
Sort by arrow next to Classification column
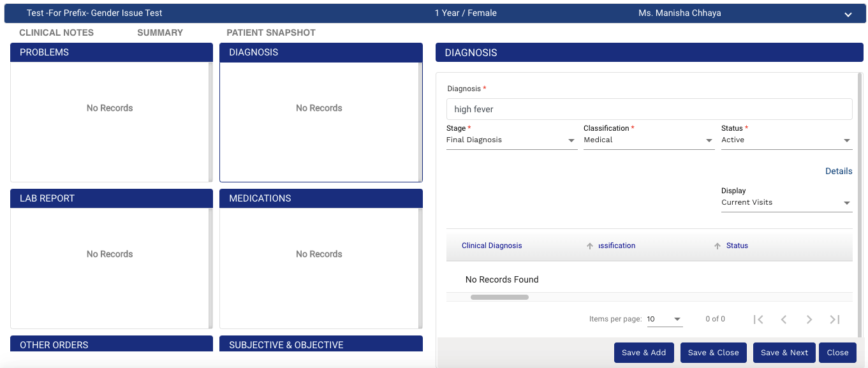590,246
